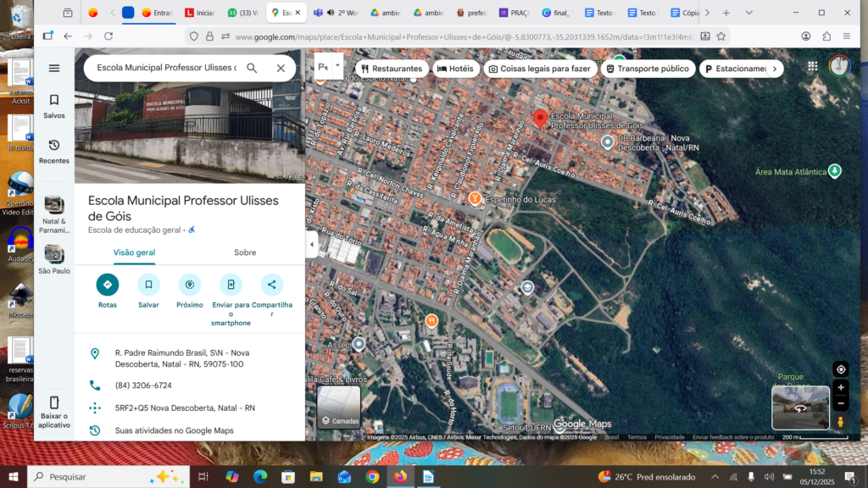Toggle the Camadas layer view
Viewport: 868px width, 488px height.
338,408
